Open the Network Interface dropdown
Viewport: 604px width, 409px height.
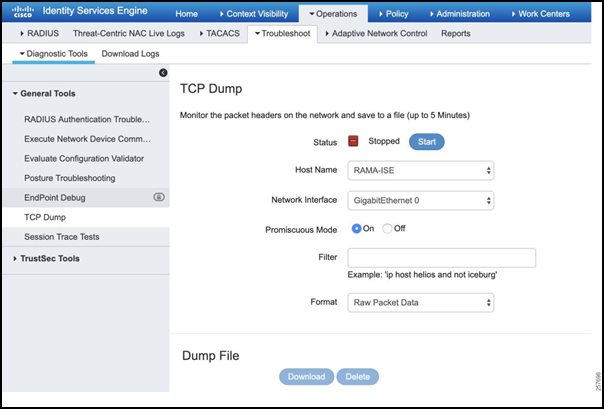(x=421, y=201)
